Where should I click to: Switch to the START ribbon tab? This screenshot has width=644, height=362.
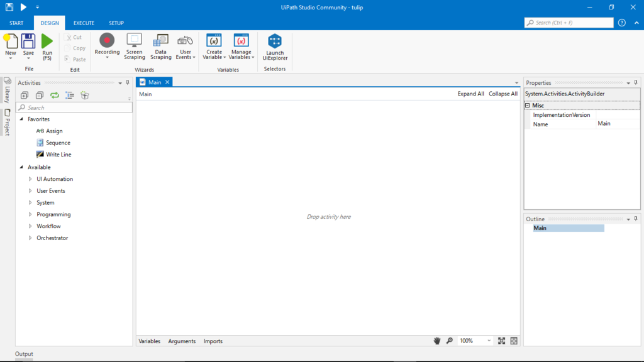click(16, 23)
